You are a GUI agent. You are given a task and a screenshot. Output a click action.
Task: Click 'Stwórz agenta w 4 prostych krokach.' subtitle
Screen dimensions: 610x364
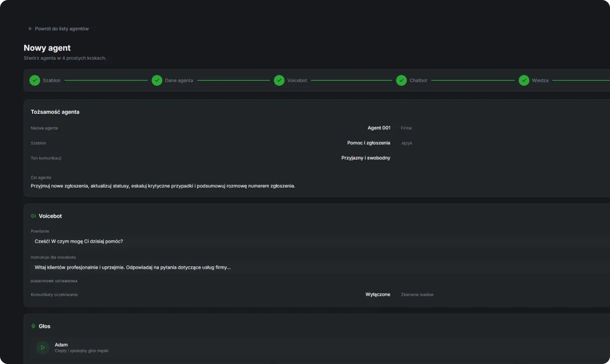click(65, 58)
